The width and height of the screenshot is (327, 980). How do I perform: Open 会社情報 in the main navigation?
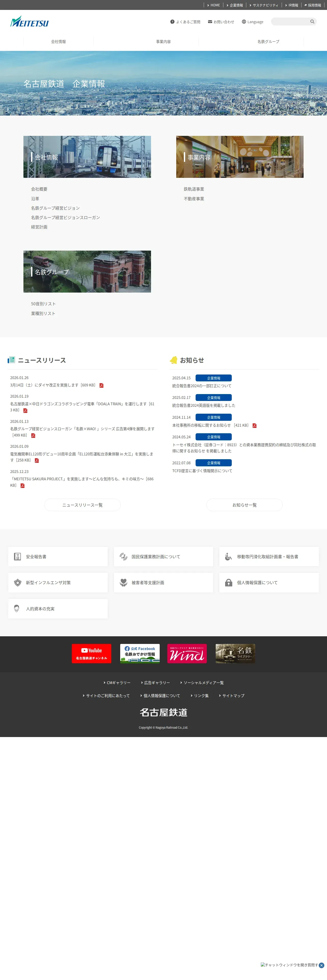click(58, 41)
